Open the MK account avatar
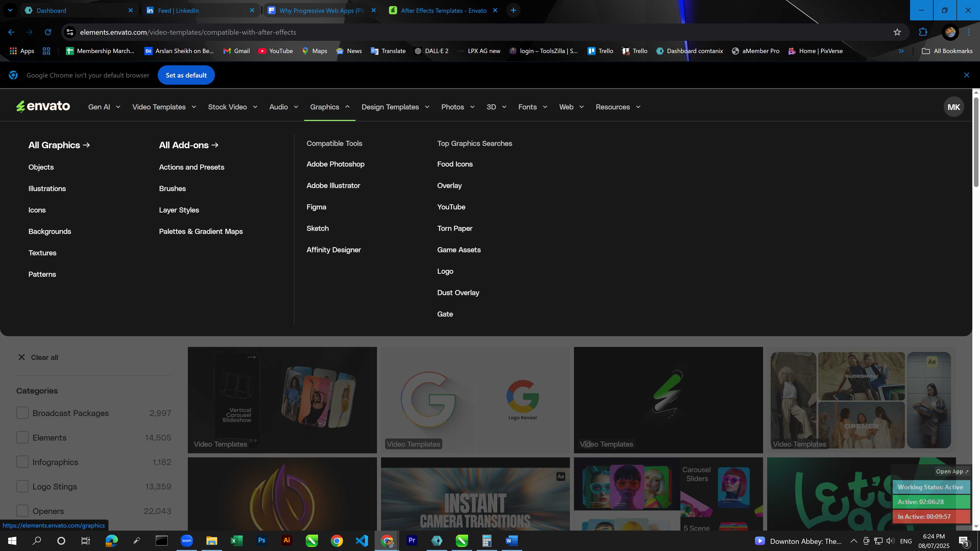 point(953,107)
